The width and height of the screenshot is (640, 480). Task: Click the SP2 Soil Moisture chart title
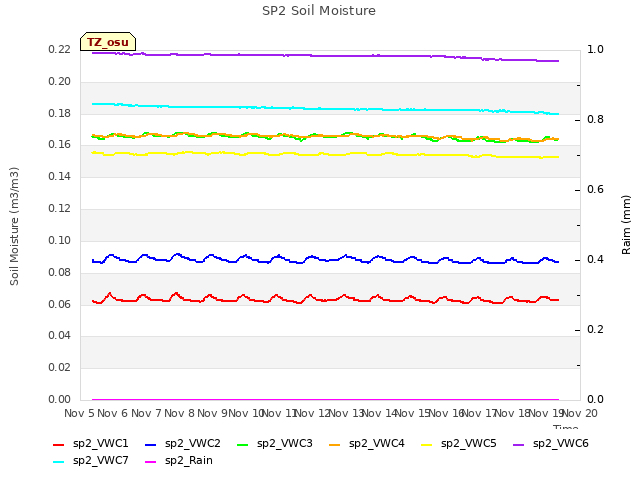319,11
